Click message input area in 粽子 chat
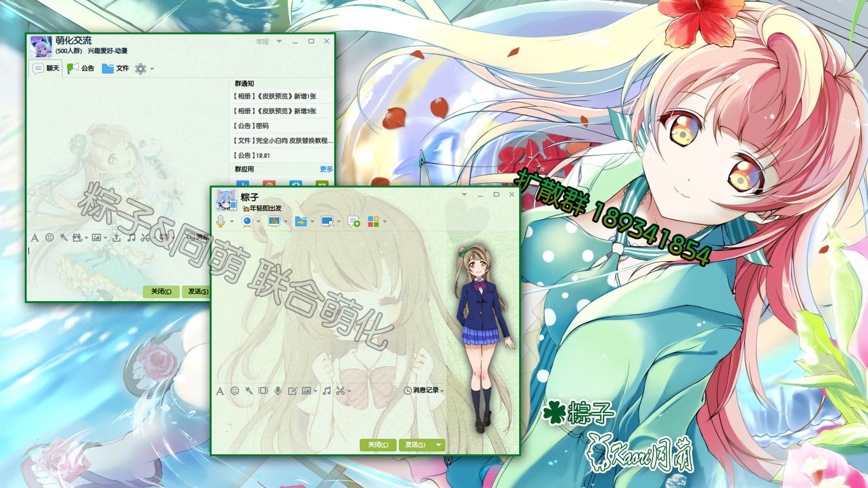 point(329,417)
